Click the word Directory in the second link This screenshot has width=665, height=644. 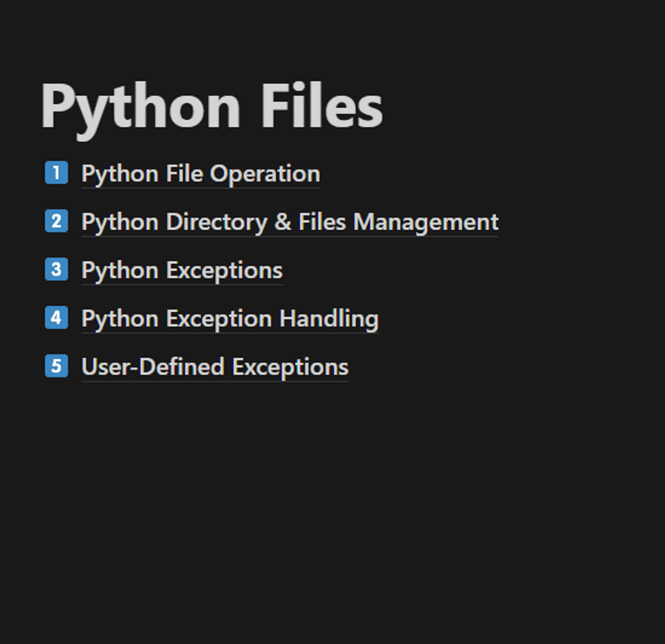click(x=217, y=222)
